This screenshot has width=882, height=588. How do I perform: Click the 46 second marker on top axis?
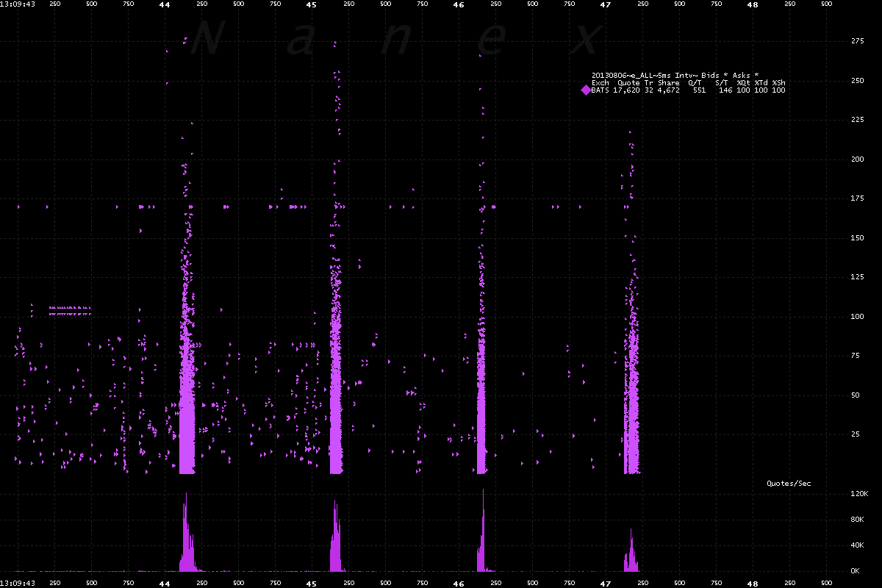[459, 4]
